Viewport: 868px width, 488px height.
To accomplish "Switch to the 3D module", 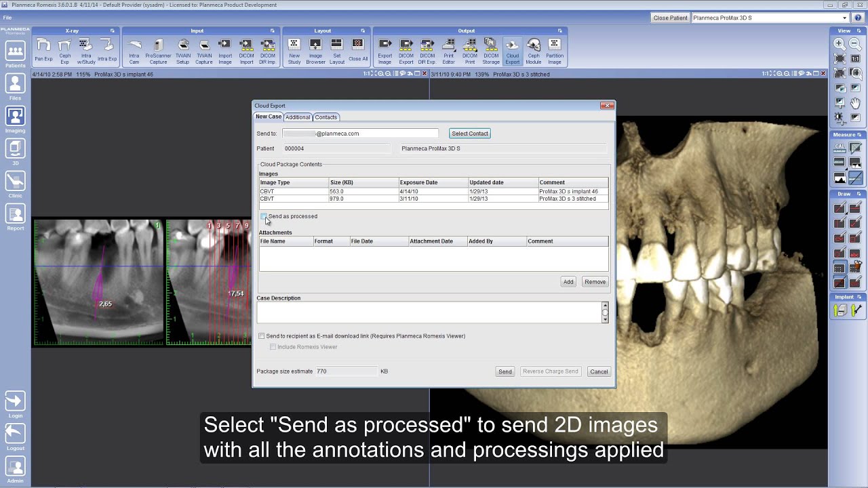I will tap(15, 152).
